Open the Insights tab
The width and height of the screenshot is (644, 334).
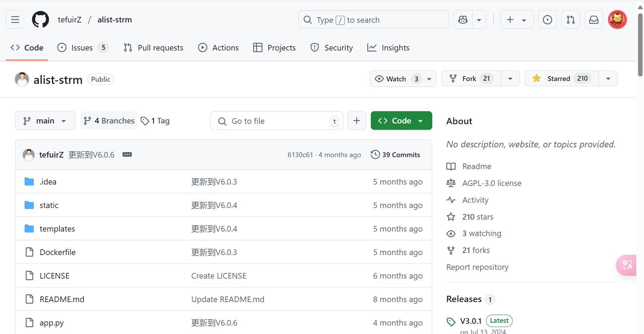point(388,48)
